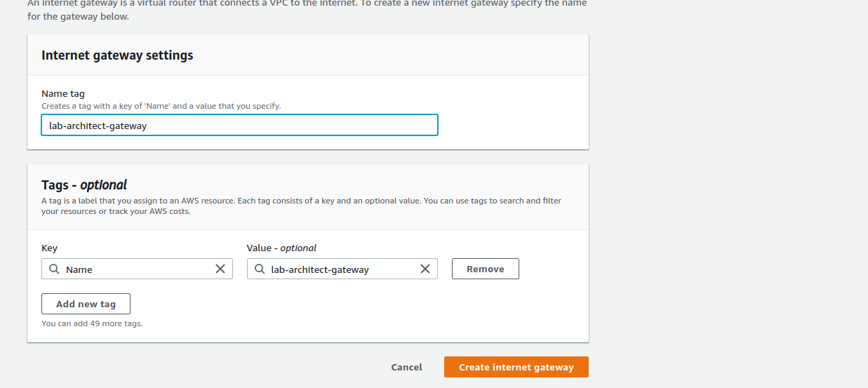868x388 pixels.
Task: Click the Key input containing 'Name'
Action: (x=137, y=269)
